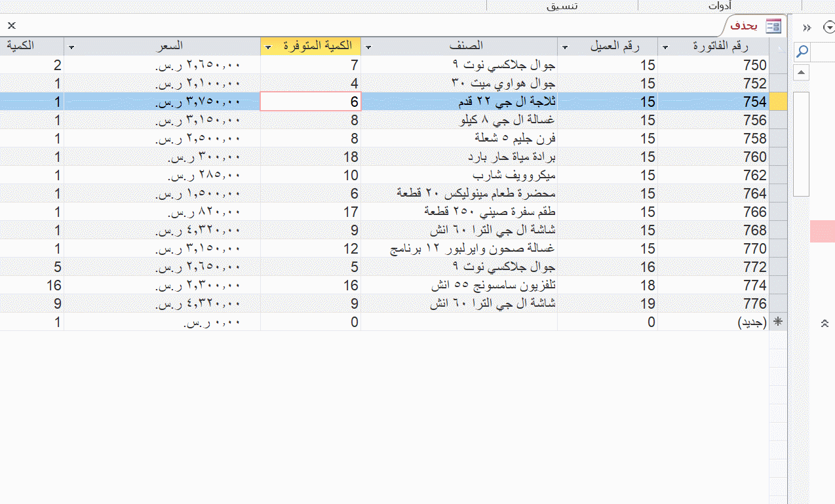Click the navigation pane search magnifier icon
This screenshot has width=835, height=504.
pyautogui.click(x=802, y=51)
